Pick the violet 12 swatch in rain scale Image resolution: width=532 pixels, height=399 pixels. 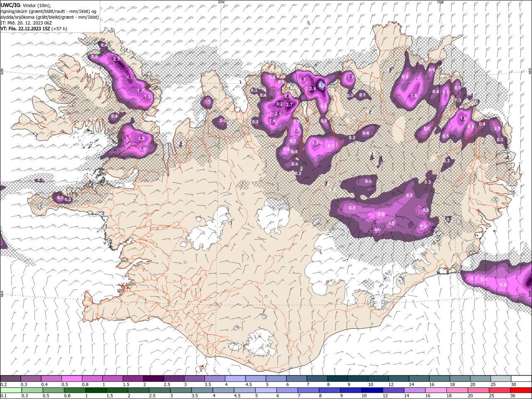click(393, 390)
